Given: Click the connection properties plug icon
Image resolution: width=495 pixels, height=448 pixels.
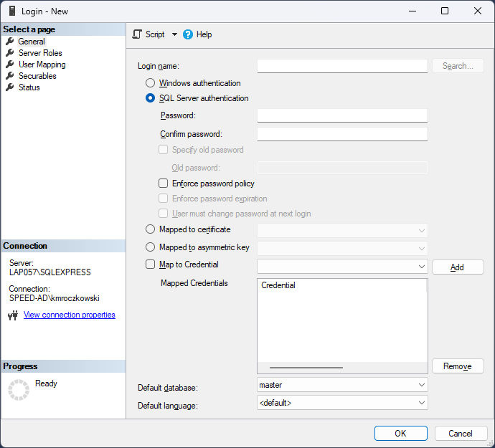Looking at the screenshot, I should tap(13, 315).
